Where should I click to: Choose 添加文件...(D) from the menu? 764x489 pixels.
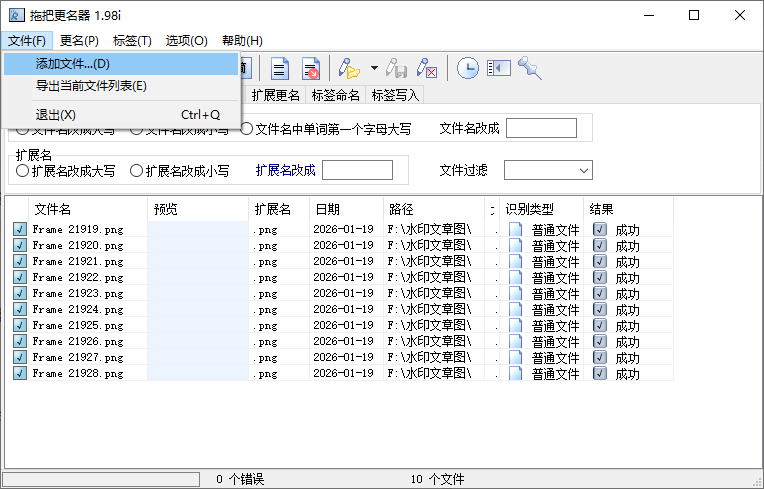tap(121, 64)
